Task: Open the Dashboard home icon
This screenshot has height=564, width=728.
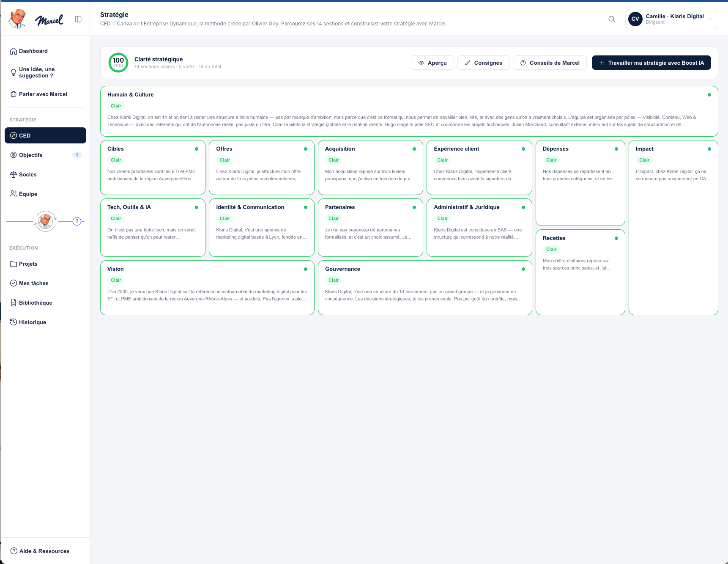Action: click(x=14, y=51)
